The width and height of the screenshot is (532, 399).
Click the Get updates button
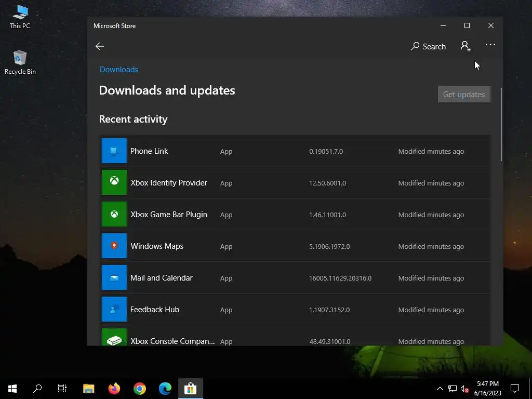464,95
